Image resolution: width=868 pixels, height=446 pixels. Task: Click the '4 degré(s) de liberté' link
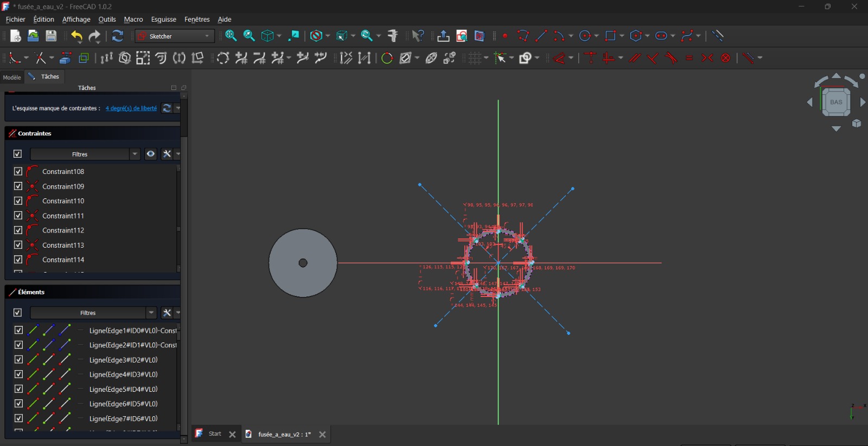tap(131, 108)
